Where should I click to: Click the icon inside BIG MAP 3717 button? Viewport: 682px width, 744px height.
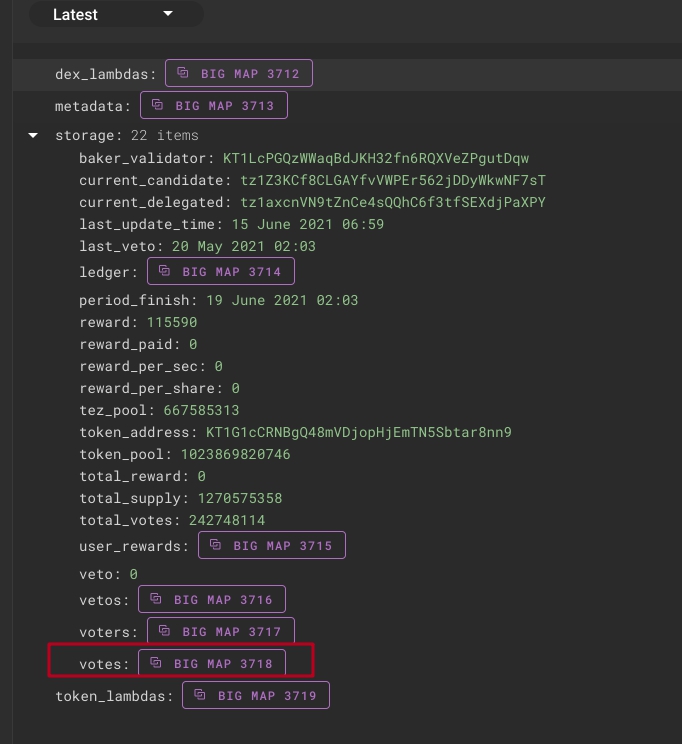[164, 631]
